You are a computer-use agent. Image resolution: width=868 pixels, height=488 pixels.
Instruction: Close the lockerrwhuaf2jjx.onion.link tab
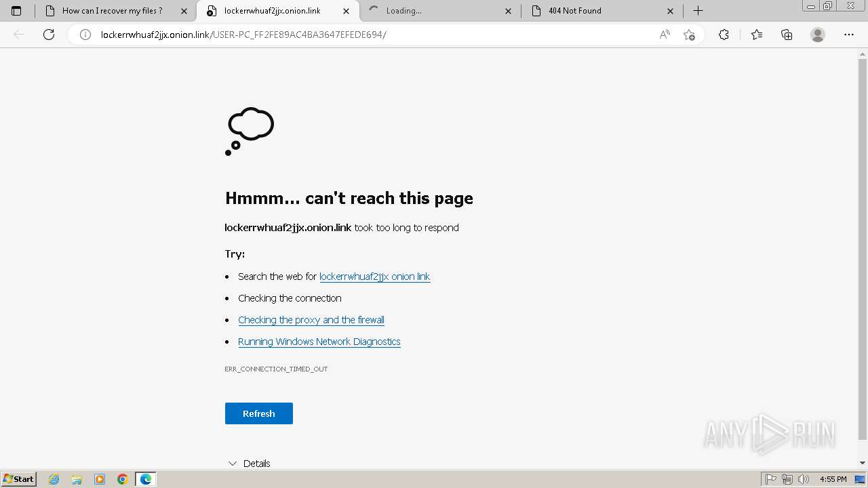pos(346,11)
